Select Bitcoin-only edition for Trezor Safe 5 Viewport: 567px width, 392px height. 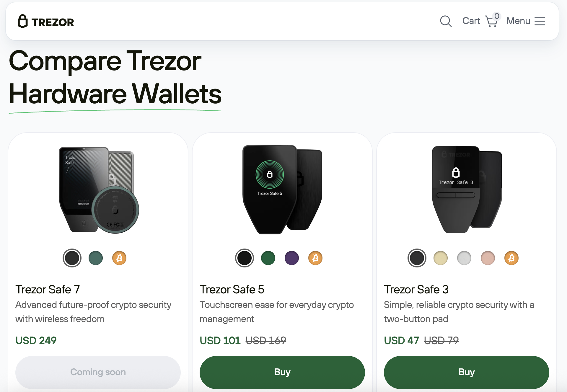tap(315, 258)
